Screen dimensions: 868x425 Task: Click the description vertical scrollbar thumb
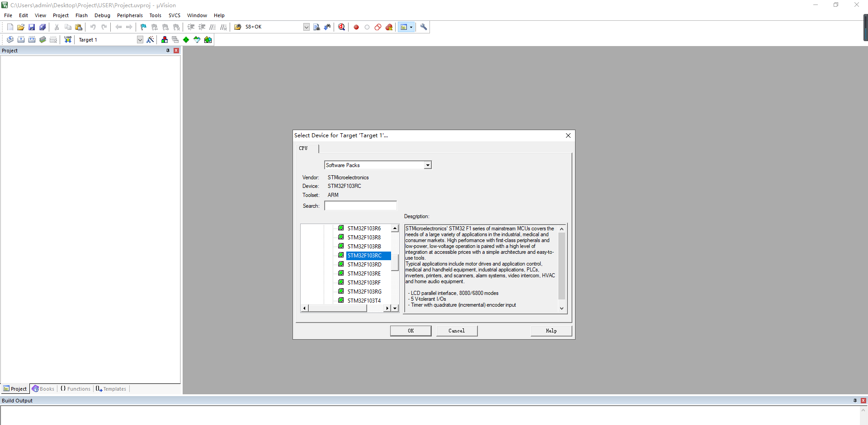[x=561, y=266]
